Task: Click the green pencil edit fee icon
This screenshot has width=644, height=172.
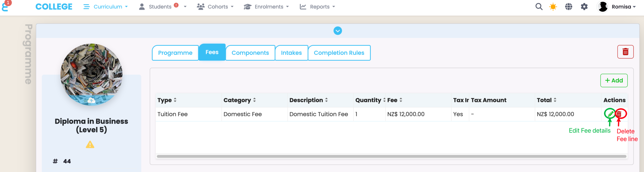Action: [x=610, y=114]
